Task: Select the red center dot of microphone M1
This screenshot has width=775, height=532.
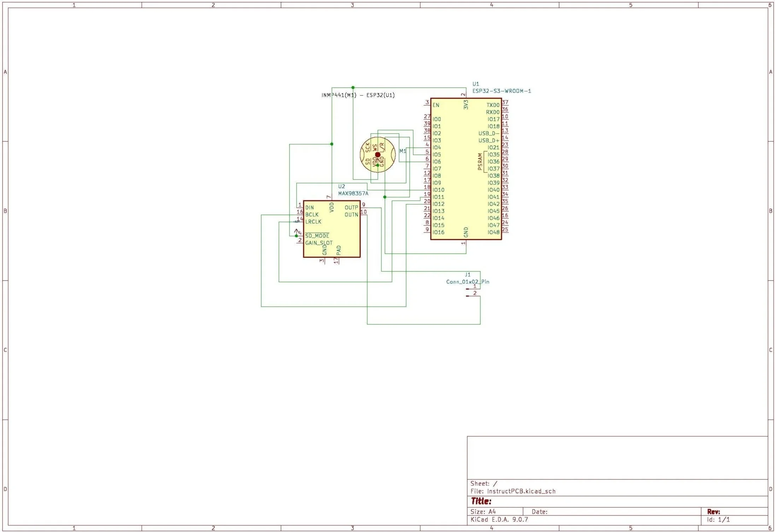Action: 377,155
